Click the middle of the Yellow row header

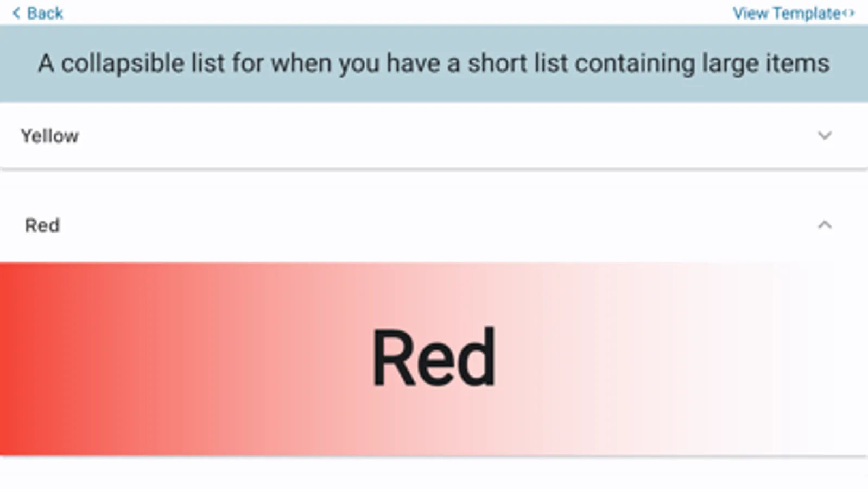point(434,136)
